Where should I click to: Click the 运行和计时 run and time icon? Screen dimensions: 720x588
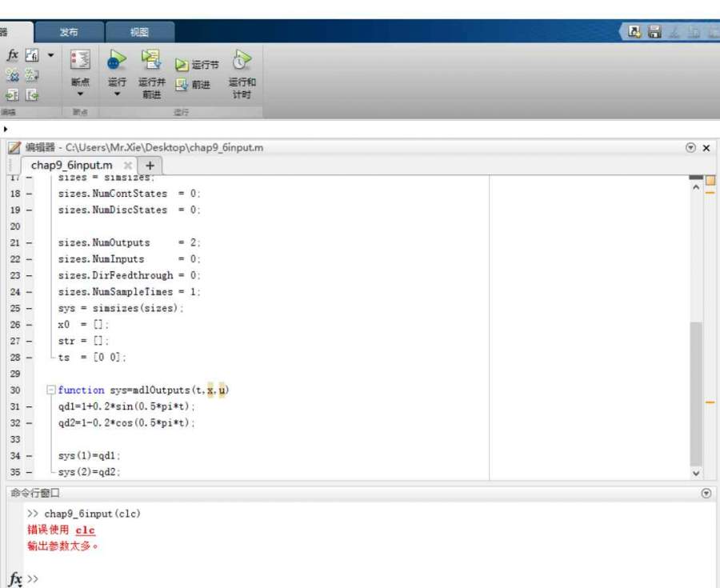tap(242, 60)
